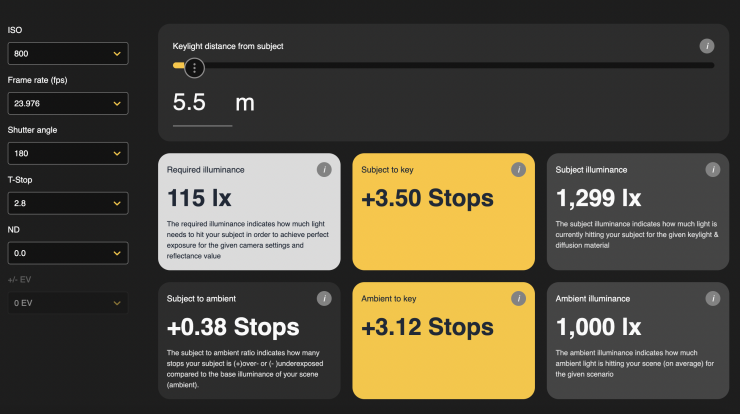Click info icon on Subject to ambient
Image resolution: width=740 pixels, height=414 pixels.
323,298
